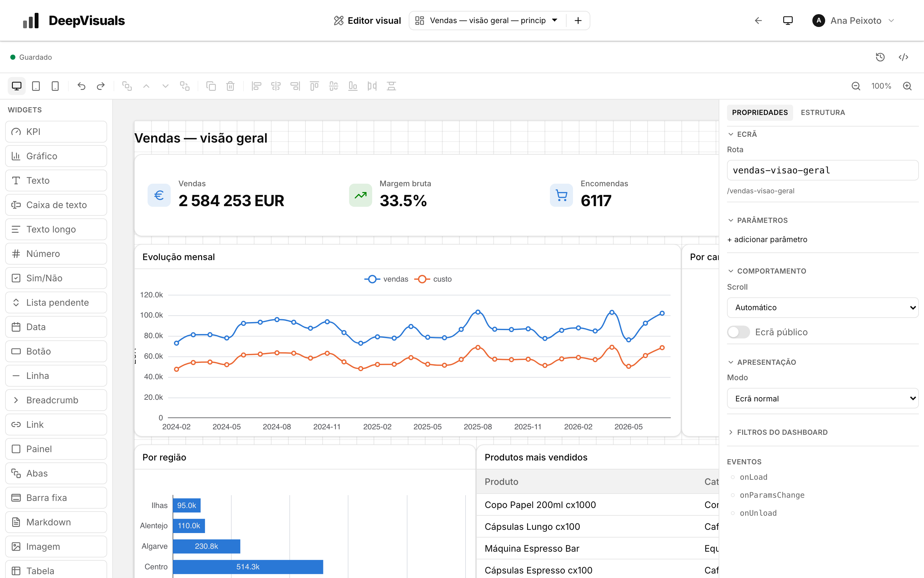
Task: Switch to the ESTRUTURA tab
Action: pos(823,112)
